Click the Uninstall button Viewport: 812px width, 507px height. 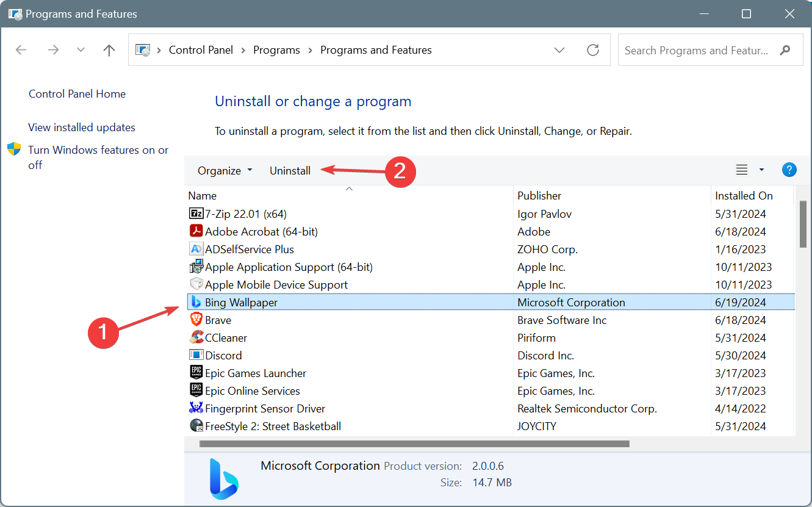(x=290, y=171)
